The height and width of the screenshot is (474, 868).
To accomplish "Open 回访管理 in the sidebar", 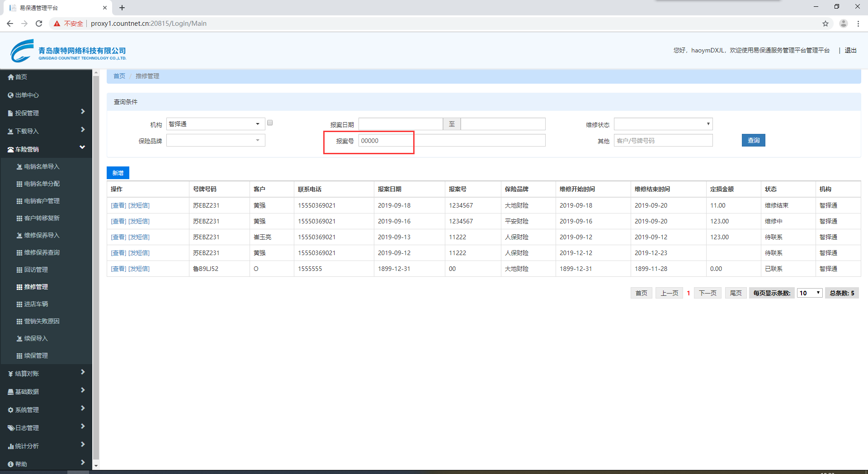I will coord(36,270).
